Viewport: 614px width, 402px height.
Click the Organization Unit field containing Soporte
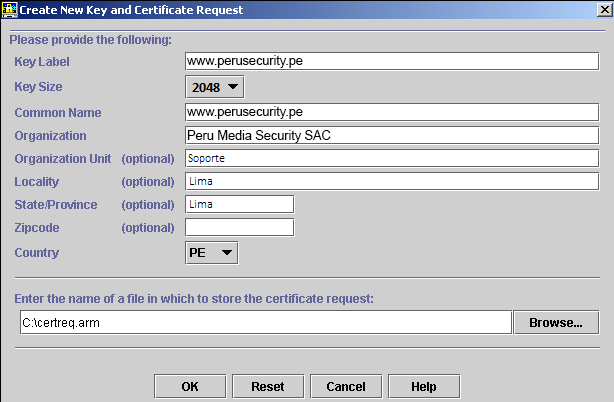(391, 158)
